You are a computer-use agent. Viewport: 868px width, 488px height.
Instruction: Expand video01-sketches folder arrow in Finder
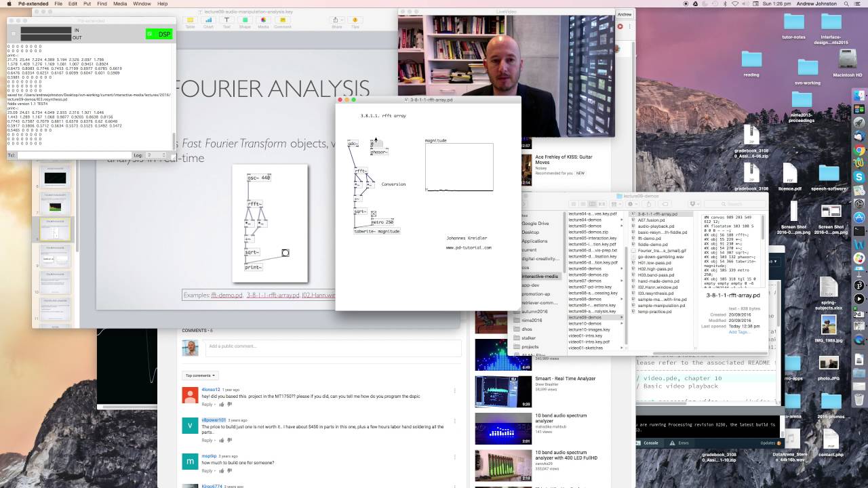pyautogui.click(x=622, y=348)
